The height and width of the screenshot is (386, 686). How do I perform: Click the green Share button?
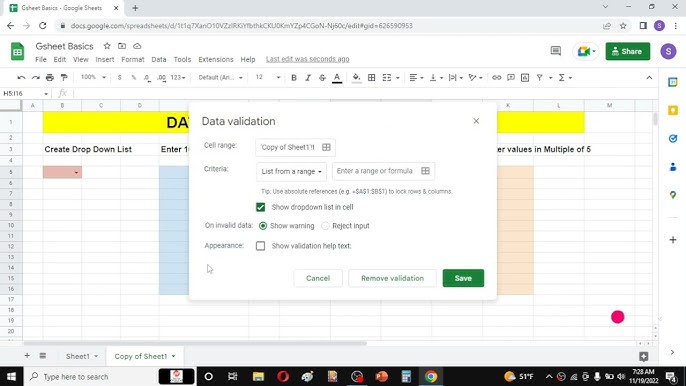[x=628, y=51]
